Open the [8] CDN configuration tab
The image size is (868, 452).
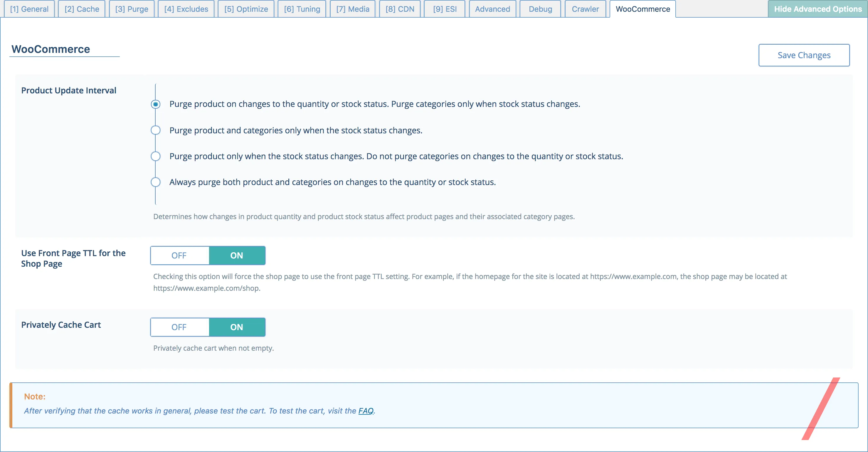tap(400, 9)
